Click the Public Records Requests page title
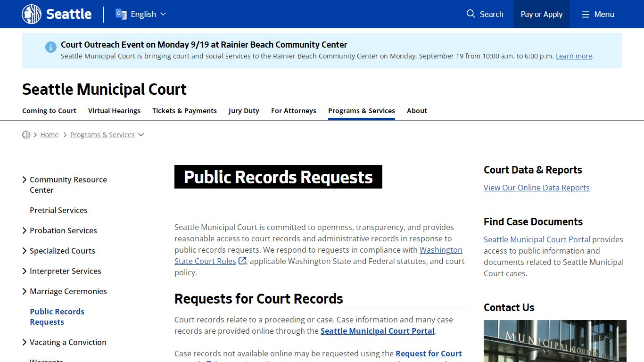Image resolution: width=644 pixels, height=362 pixels. (278, 177)
